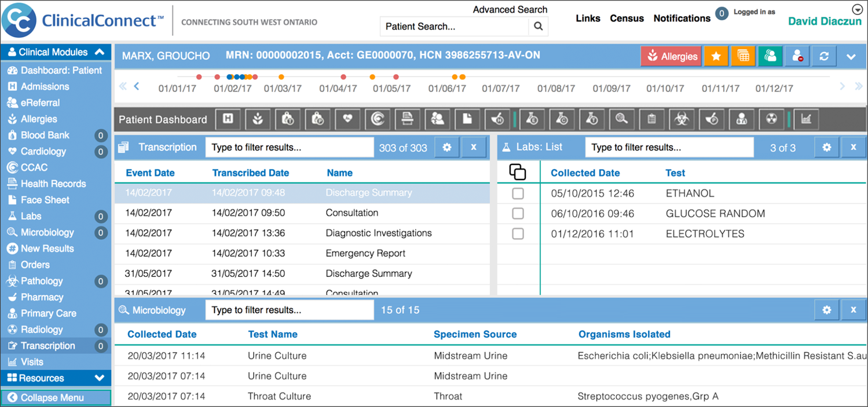
Task: Refresh patient data with circular arrows icon
Action: tap(824, 56)
